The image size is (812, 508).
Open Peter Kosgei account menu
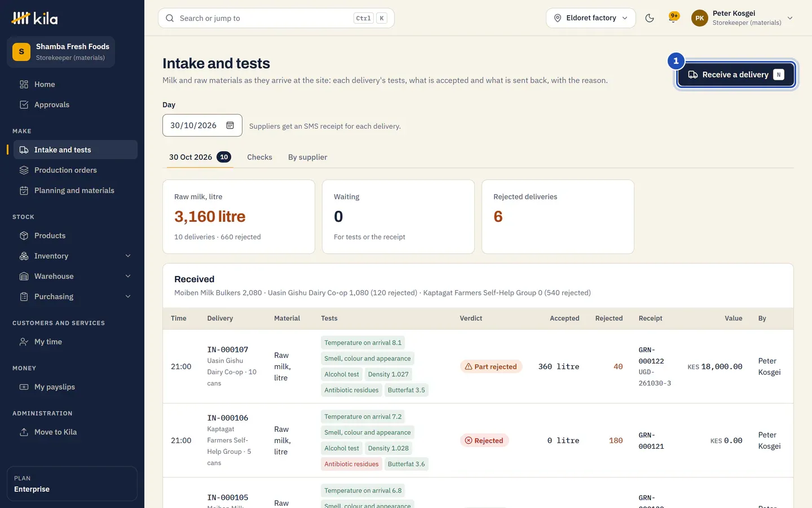coord(743,18)
